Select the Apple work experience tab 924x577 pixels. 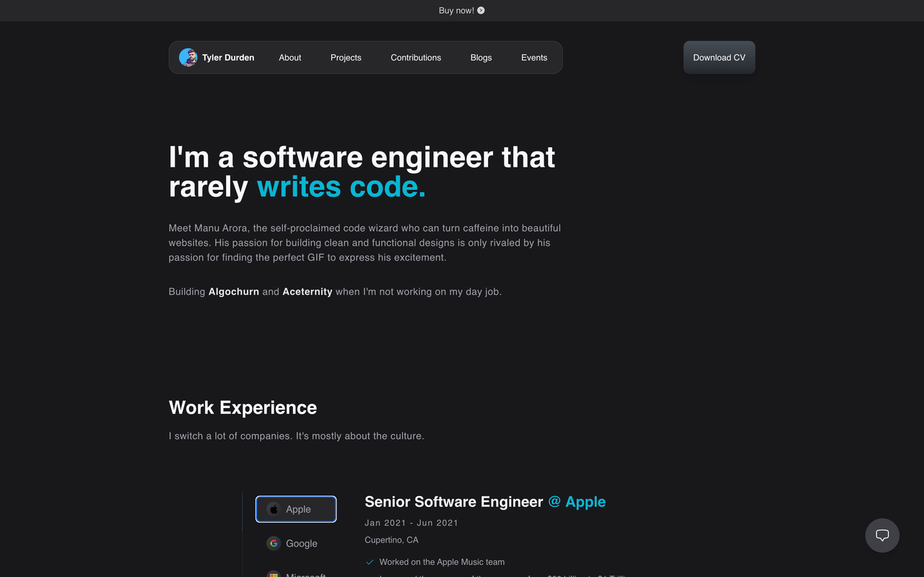(x=296, y=509)
